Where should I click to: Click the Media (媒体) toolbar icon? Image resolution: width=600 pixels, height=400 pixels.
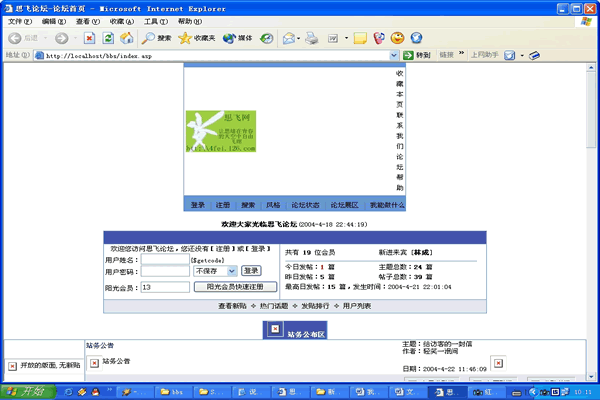(237, 38)
